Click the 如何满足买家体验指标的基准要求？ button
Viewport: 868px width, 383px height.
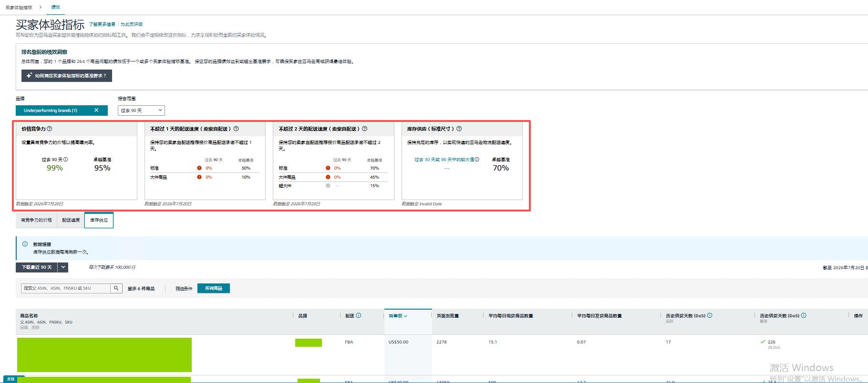tap(67, 76)
